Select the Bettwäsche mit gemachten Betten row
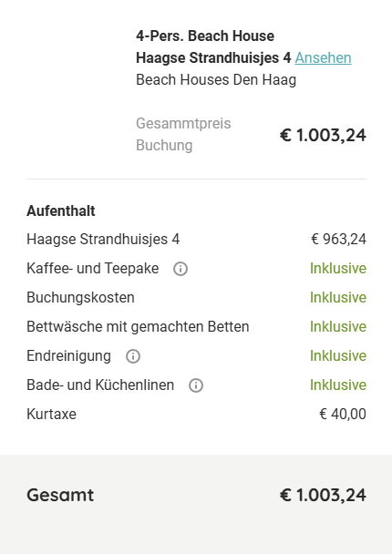 (x=196, y=326)
